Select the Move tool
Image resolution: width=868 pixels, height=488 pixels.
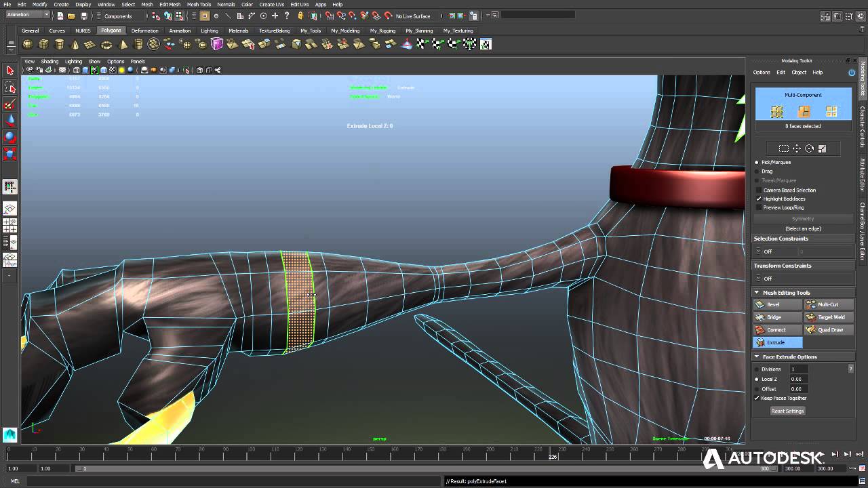pos(9,121)
